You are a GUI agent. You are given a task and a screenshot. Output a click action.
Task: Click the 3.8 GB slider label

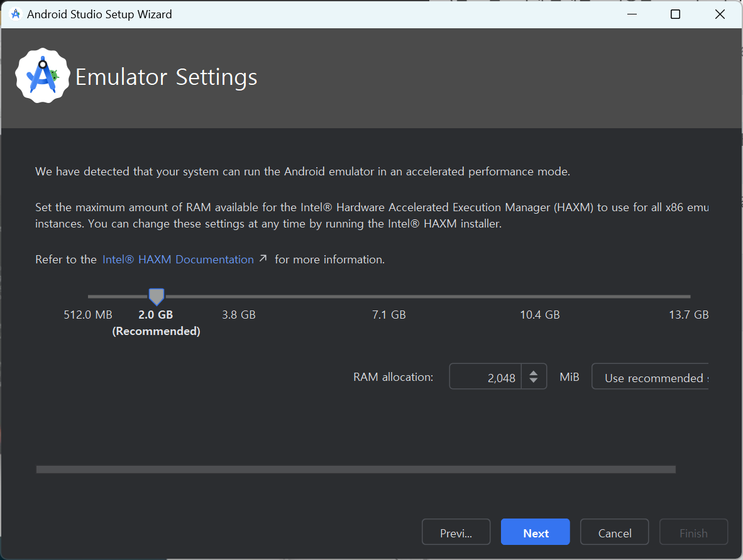[239, 315]
